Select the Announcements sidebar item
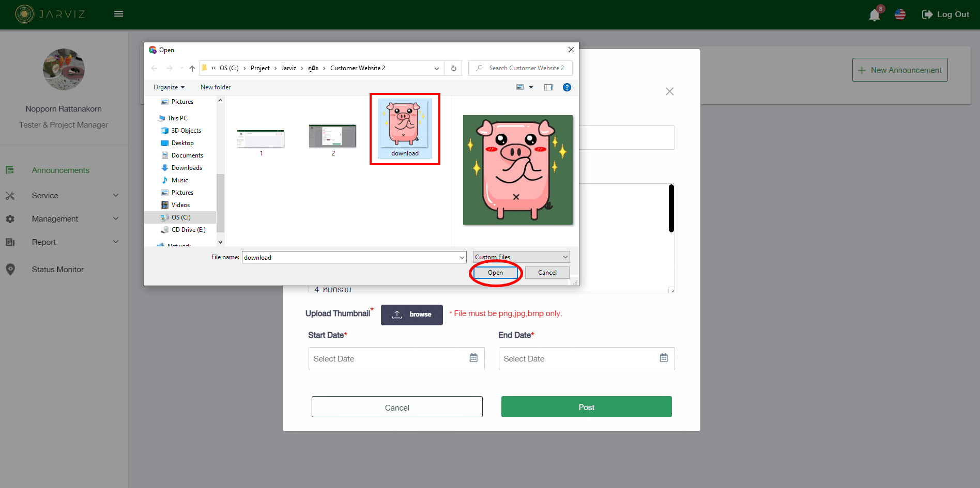 click(60, 170)
